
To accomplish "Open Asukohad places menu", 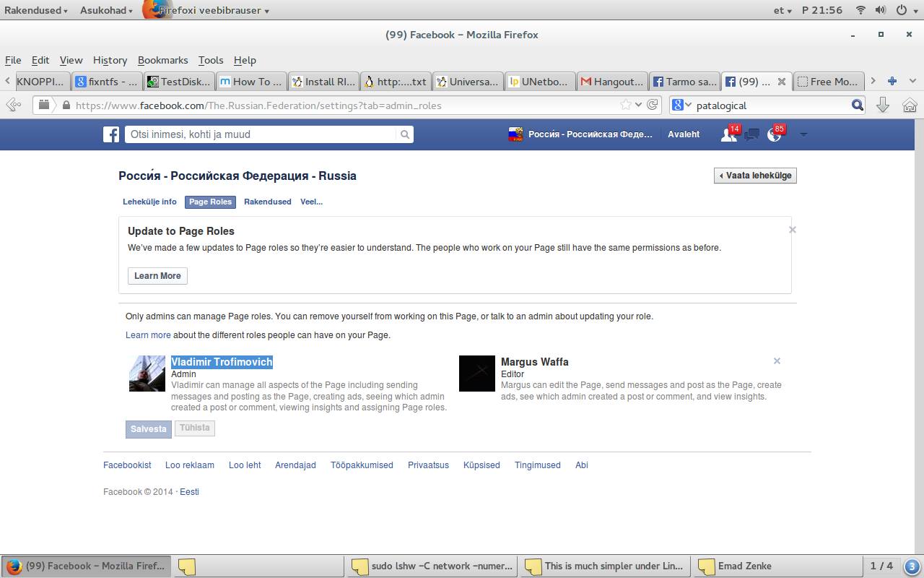I will 107,10.
